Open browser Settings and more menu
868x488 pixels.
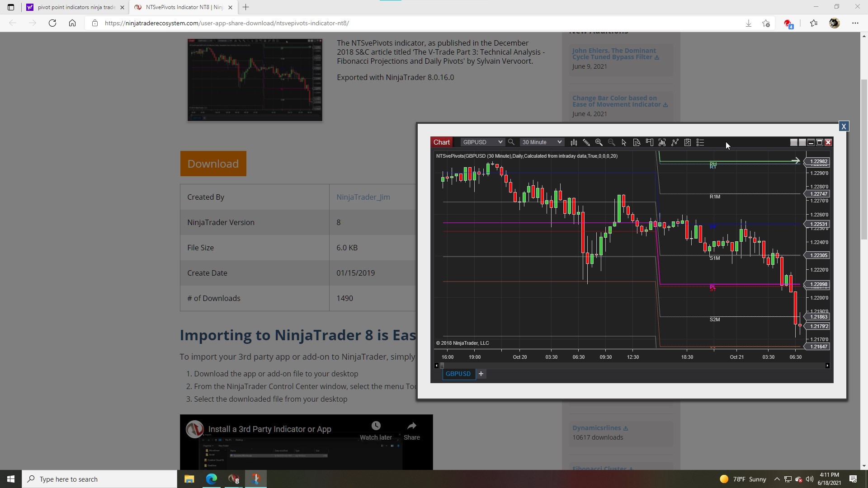(x=855, y=23)
